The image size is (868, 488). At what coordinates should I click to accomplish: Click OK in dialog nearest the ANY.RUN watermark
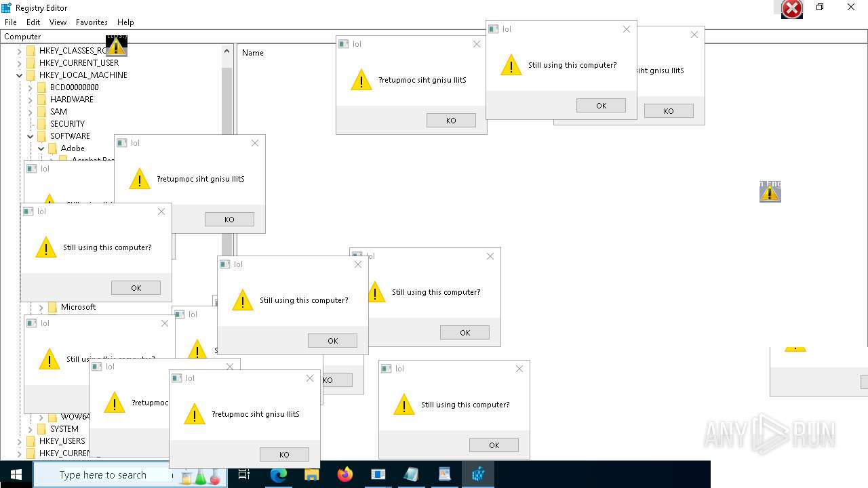(x=494, y=445)
